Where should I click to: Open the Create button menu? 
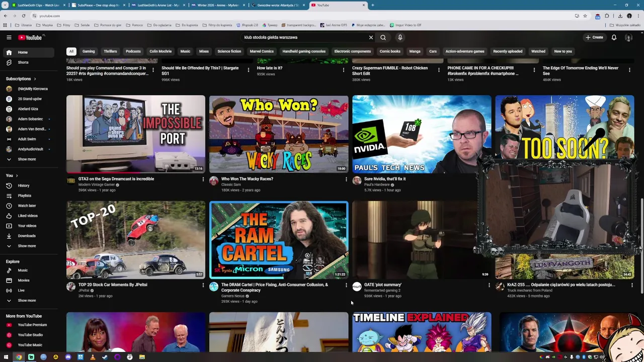(594, 37)
